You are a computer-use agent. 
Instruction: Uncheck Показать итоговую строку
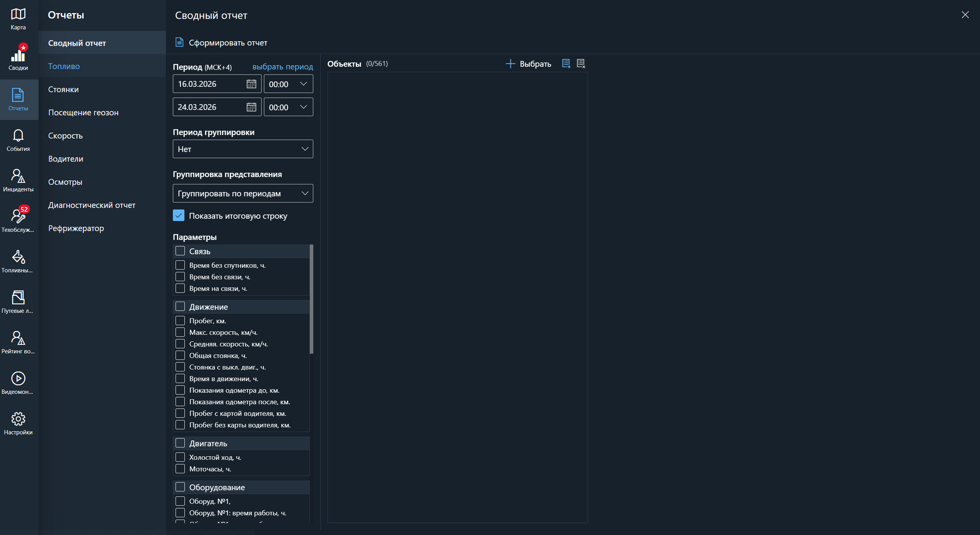tap(179, 216)
